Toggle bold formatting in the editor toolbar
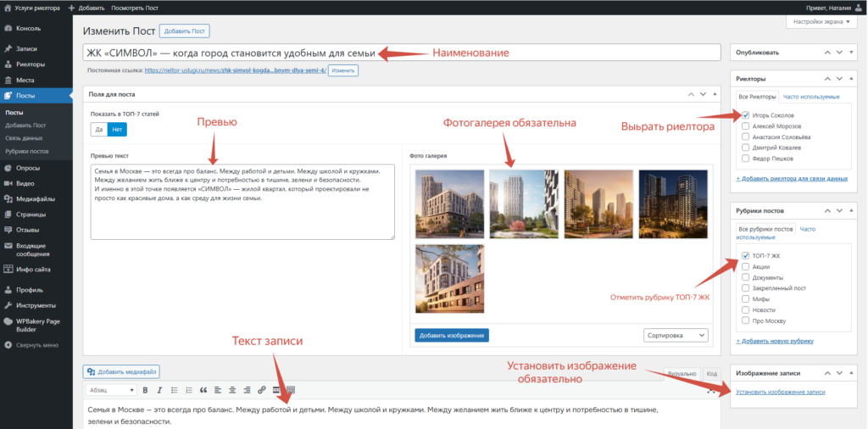 [x=145, y=390]
